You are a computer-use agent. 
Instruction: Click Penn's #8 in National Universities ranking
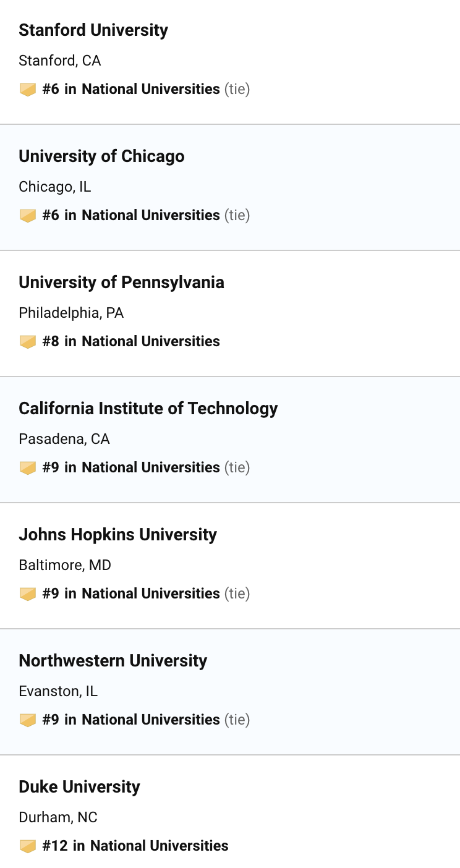click(x=131, y=341)
